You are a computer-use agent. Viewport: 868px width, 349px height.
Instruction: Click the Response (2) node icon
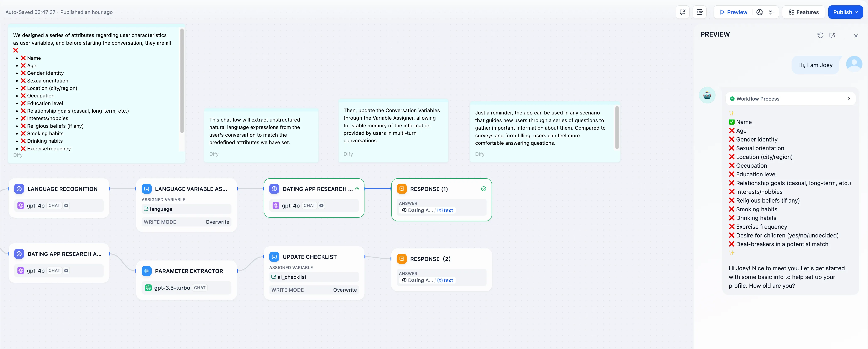click(402, 259)
